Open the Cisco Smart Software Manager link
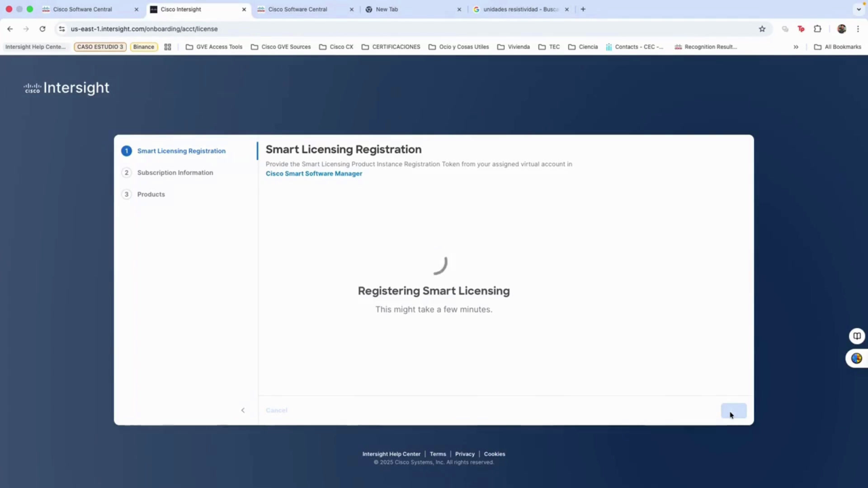The height and width of the screenshot is (488, 868). pyautogui.click(x=314, y=174)
